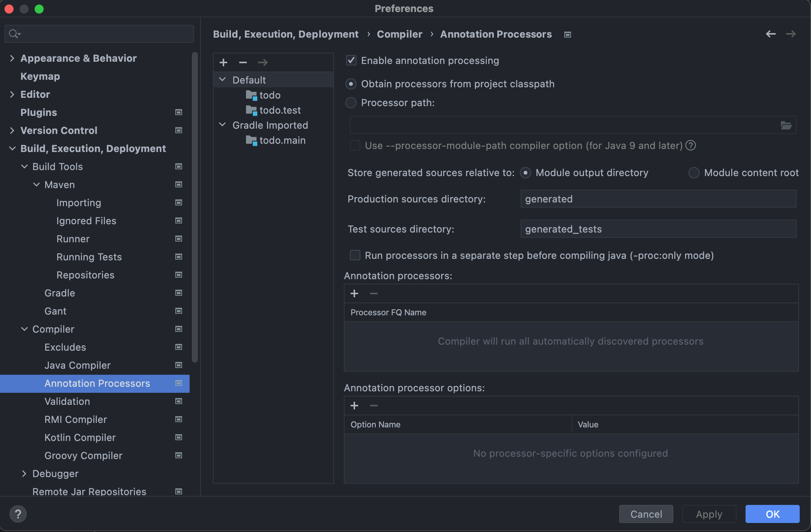Expand Appearance & Behavior section
The height and width of the screenshot is (532, 811).
(12, 58)
